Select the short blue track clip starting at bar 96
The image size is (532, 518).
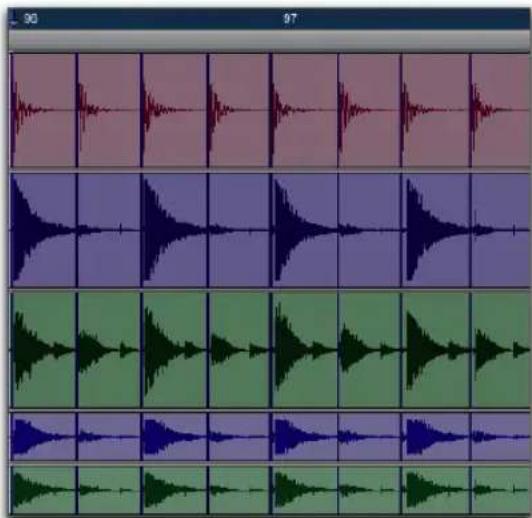tap(43, 436)
